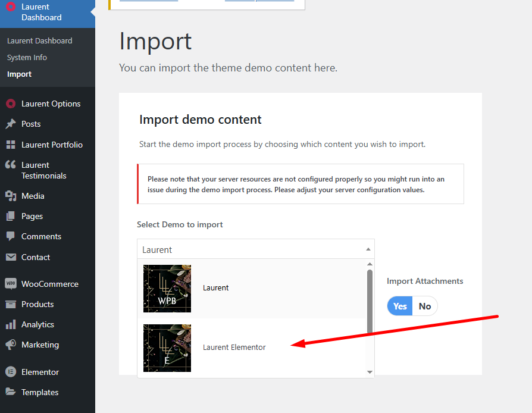Click the Comments speech bubble icon

[11, 236]
